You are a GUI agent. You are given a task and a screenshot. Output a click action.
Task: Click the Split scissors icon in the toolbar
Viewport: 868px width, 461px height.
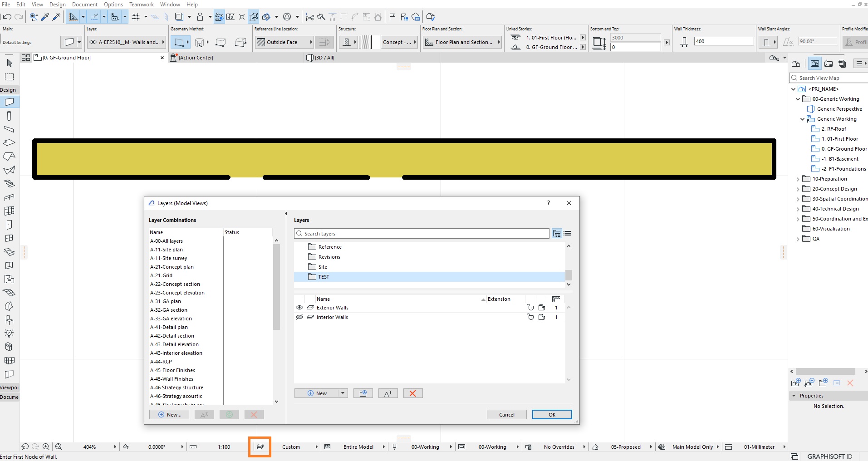(310, 17)
